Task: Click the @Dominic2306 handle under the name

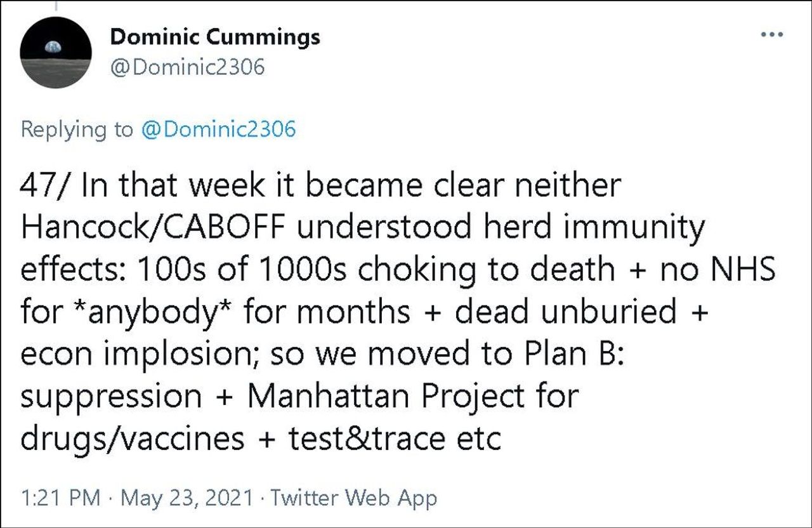Action: (187, 66)
